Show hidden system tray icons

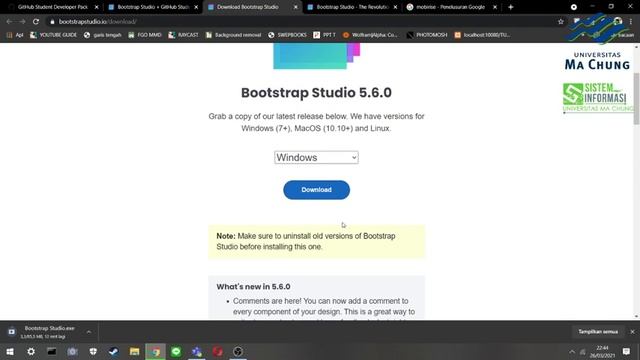tap(572, 352)
